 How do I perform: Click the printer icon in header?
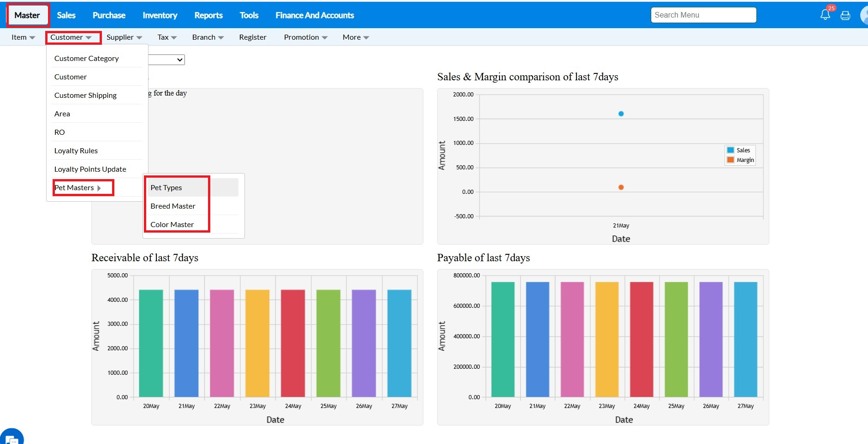845,16
